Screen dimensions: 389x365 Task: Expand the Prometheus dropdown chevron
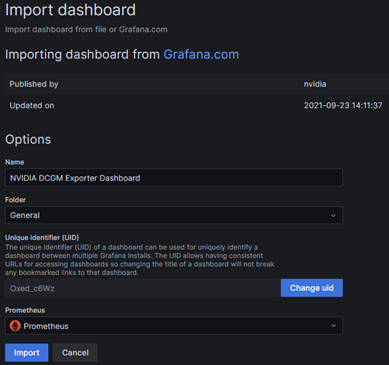(333, 326)
